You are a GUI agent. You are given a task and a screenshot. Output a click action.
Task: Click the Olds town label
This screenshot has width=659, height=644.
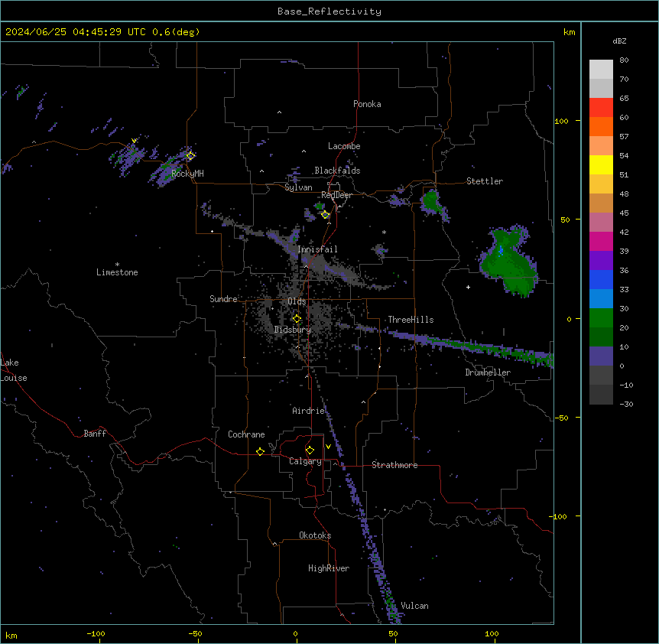click(x=297, y=301)
